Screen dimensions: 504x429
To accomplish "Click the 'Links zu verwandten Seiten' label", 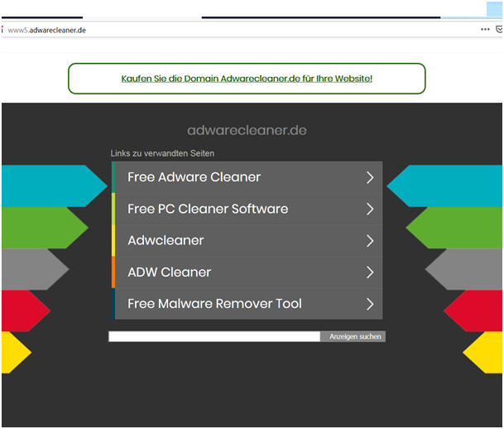I will 162,153.
